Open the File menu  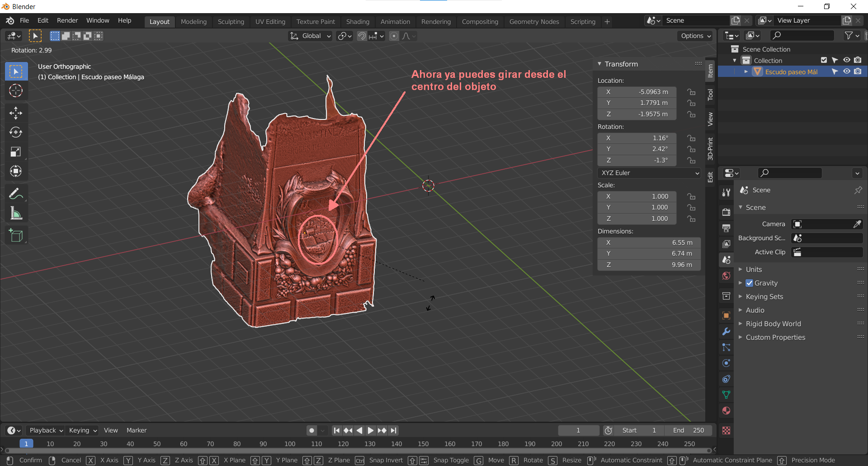tap(24, 21)
